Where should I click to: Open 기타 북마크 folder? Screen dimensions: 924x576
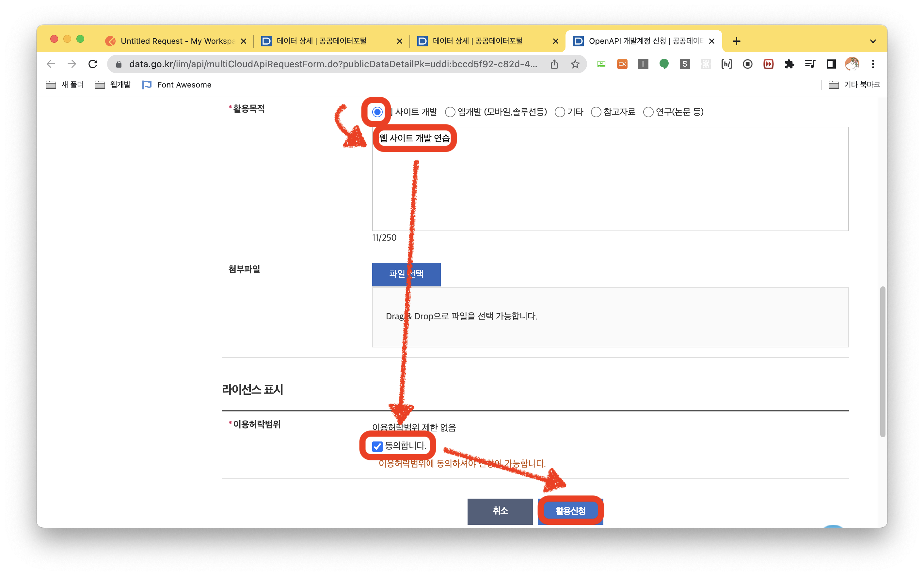854,85
